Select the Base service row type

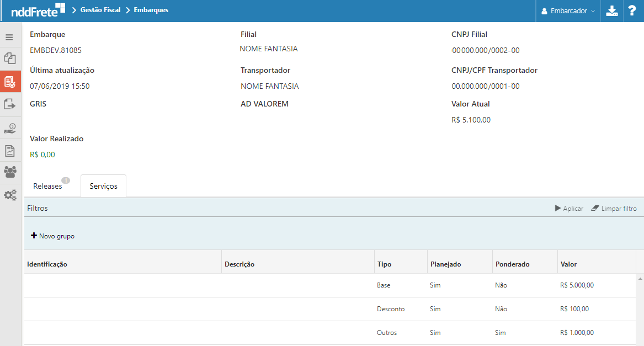384,285
